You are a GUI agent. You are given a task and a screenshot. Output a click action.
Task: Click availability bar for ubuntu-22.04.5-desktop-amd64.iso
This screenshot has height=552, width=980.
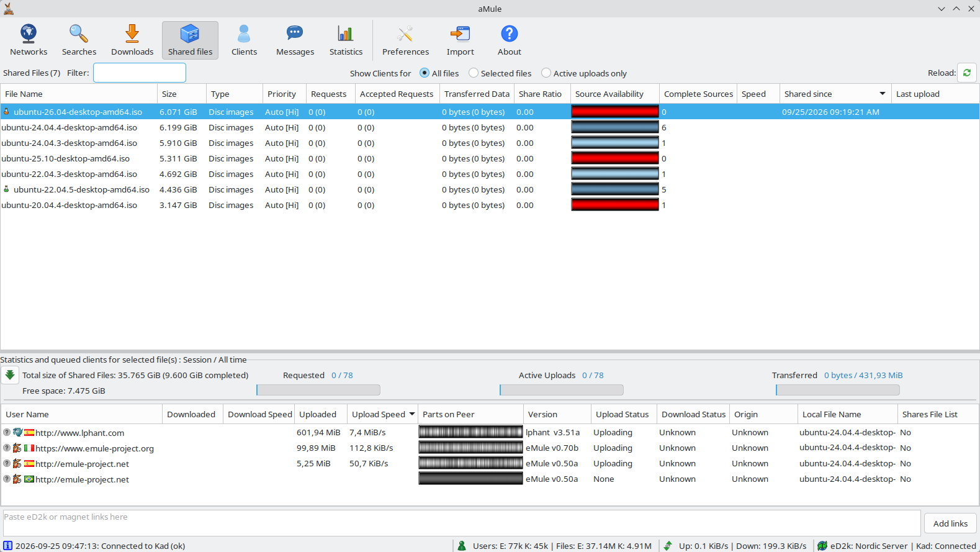coord(615,189)
